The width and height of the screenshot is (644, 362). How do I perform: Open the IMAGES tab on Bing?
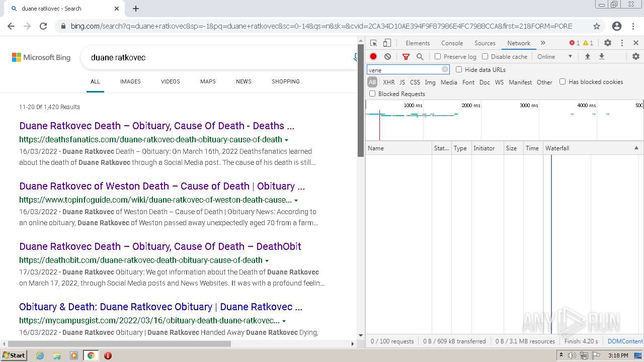pyautogui.click(x=130, y=81)
